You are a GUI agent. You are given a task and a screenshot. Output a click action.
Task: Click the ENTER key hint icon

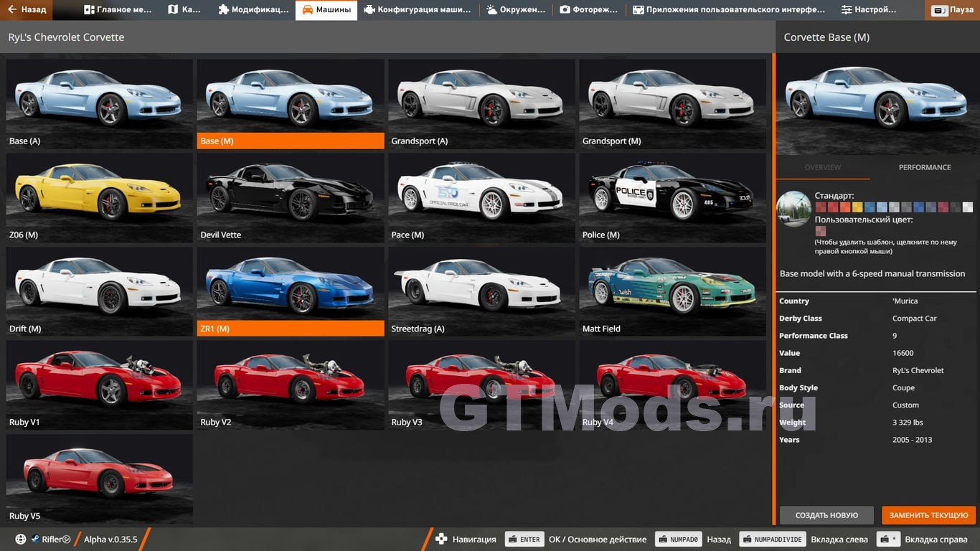(x=524, y=540)
